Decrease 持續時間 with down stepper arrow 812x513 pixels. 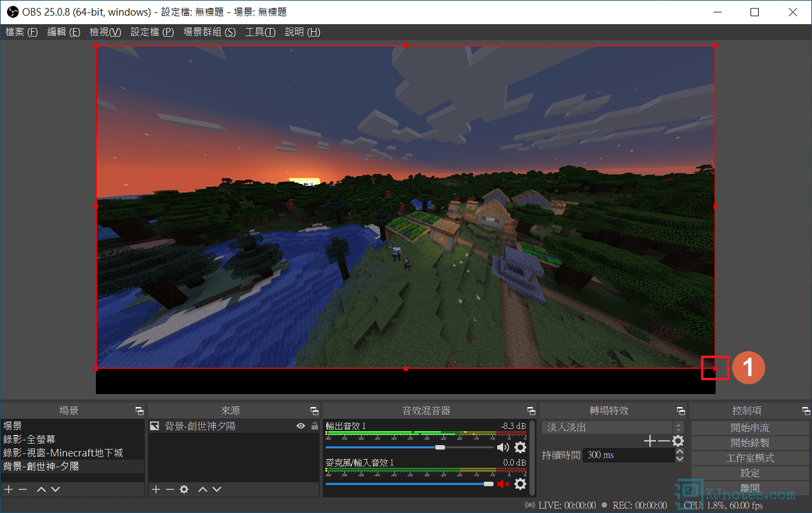pos(680,458)
